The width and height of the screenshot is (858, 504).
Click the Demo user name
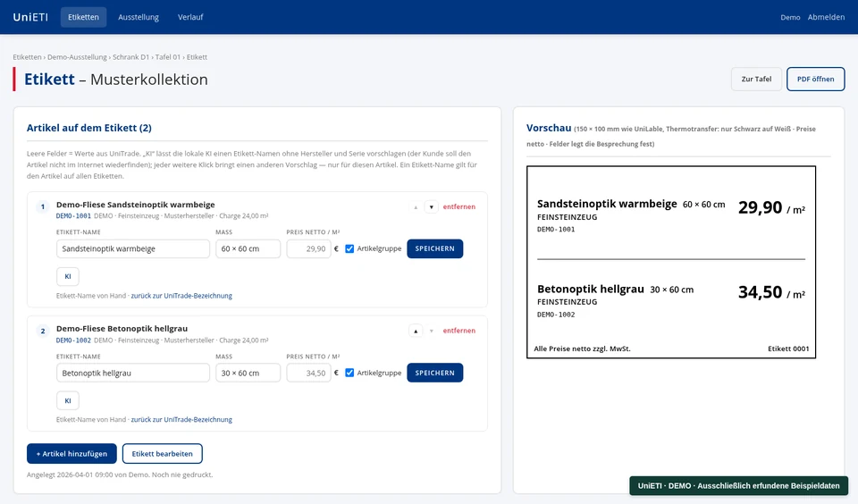point(790,18)
